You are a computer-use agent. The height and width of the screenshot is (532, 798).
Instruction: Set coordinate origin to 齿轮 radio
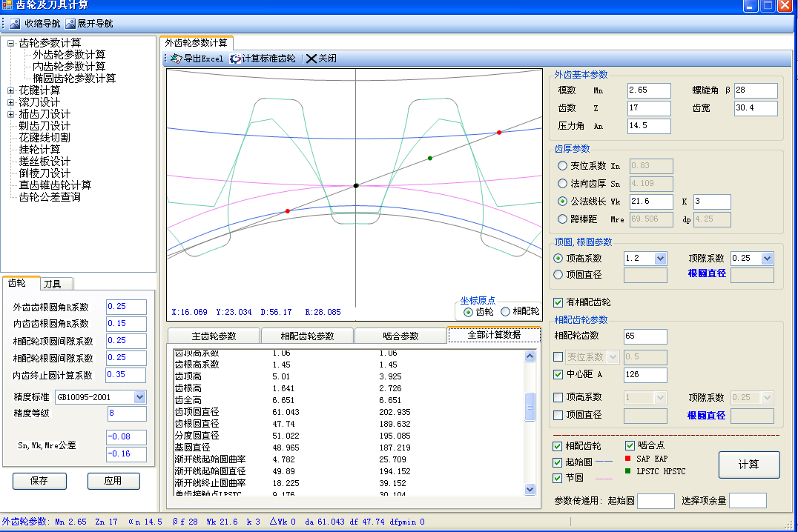tap(468, 312)
